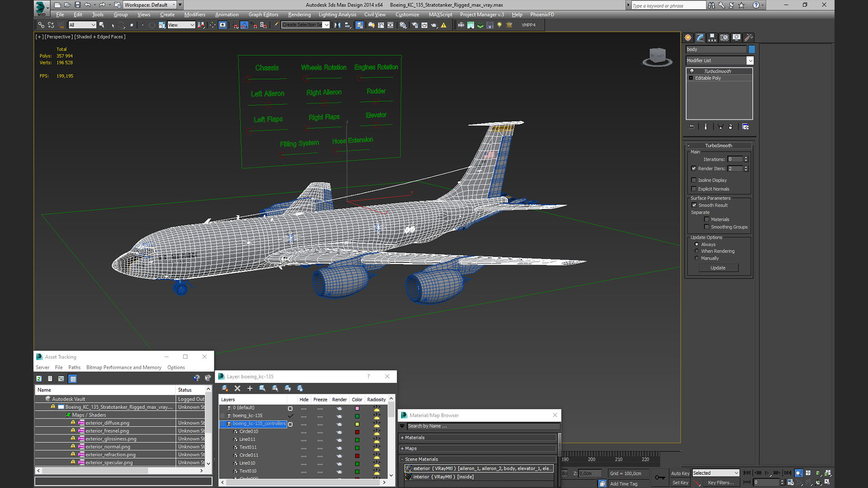
Task: Open the Modifiers menu
Action: 194,14
